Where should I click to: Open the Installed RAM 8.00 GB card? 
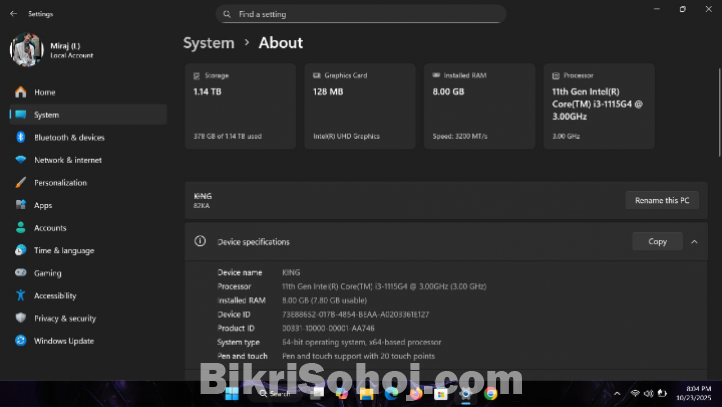tap(479, 106)
